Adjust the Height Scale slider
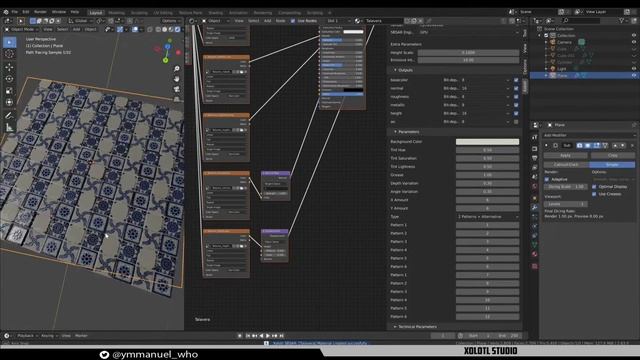The image size is (640, 360). [x=469, y=53]
